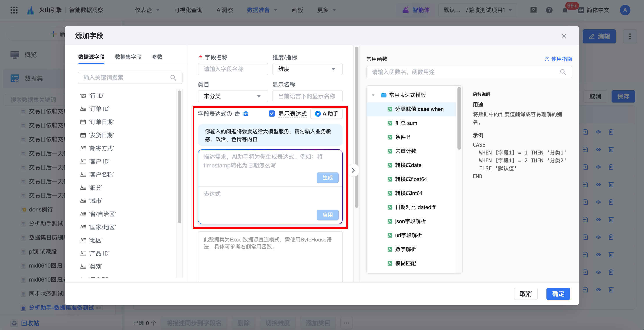Click the search icon in field keyword box
644x330 pixels.
point(173,78)
